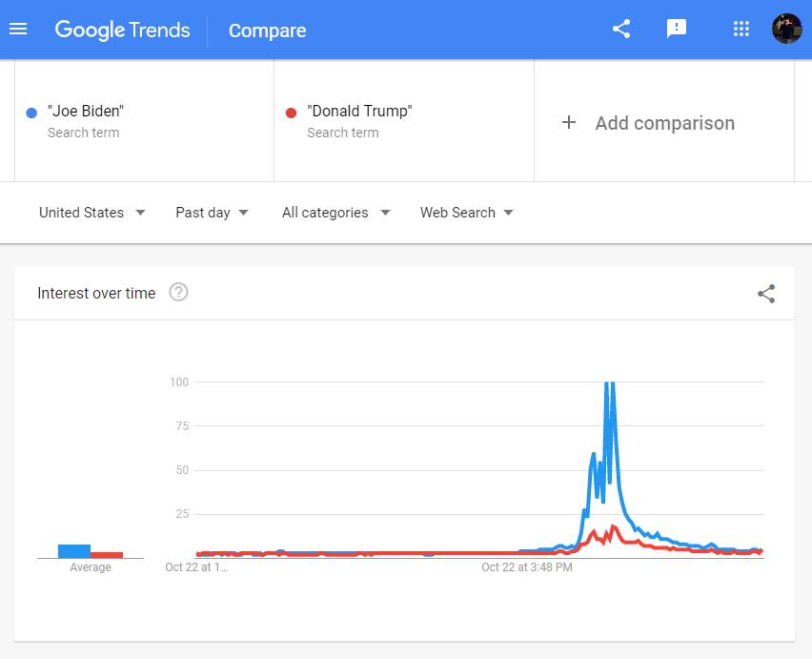Click the blue peak on the chart
The height and width of the screenshot is (659, 812).
609,385
